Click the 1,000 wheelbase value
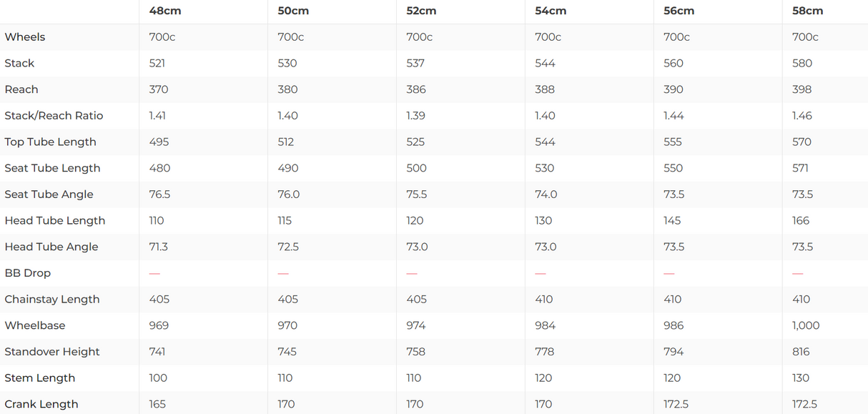This screenshot has width=868, height=414. pyautogui.click(x=806, y=325)
